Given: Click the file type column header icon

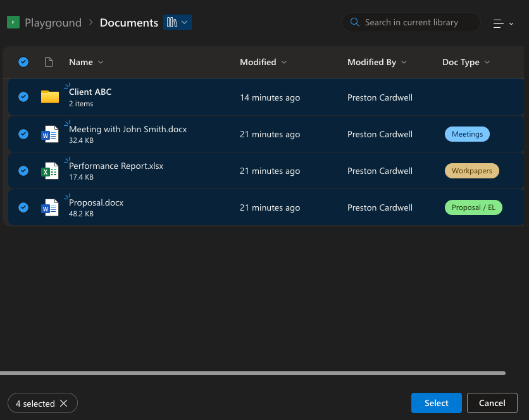Looking at the screenshot, I should [x=49, y=62].
